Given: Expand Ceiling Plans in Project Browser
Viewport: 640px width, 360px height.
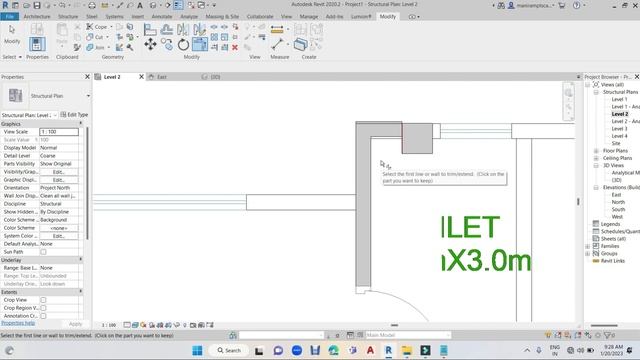Looking at the screenshot, I should [x=596, y=158].
